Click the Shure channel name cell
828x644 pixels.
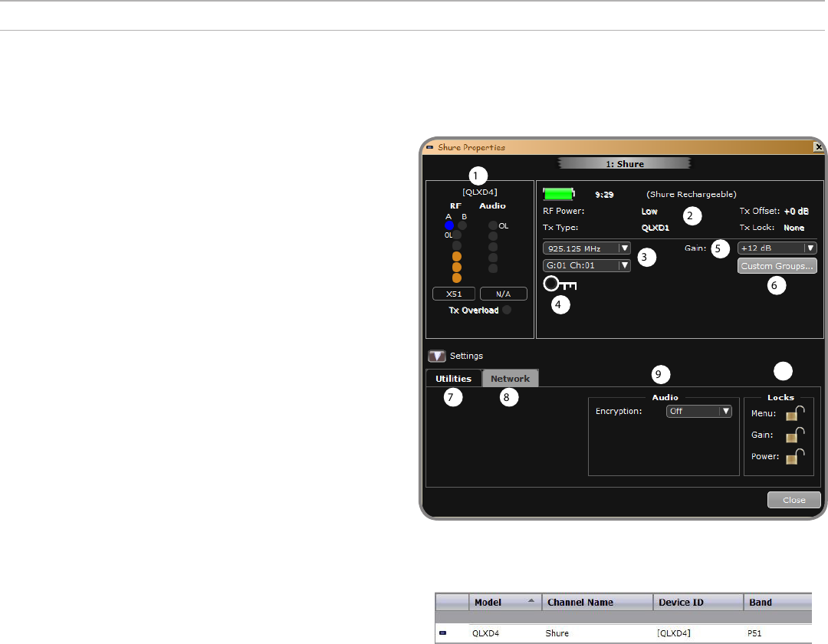tap(557, 633)
